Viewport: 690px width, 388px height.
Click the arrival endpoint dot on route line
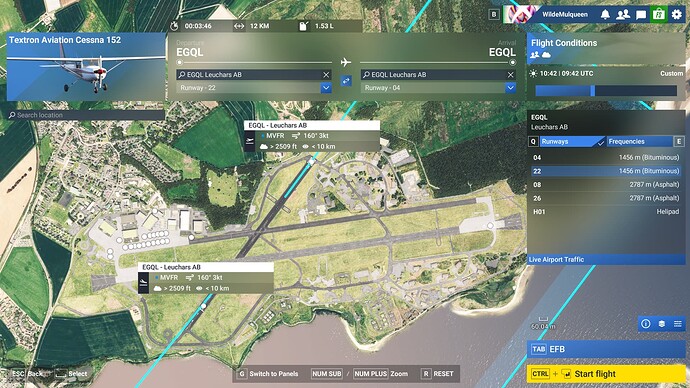[512, 63]
